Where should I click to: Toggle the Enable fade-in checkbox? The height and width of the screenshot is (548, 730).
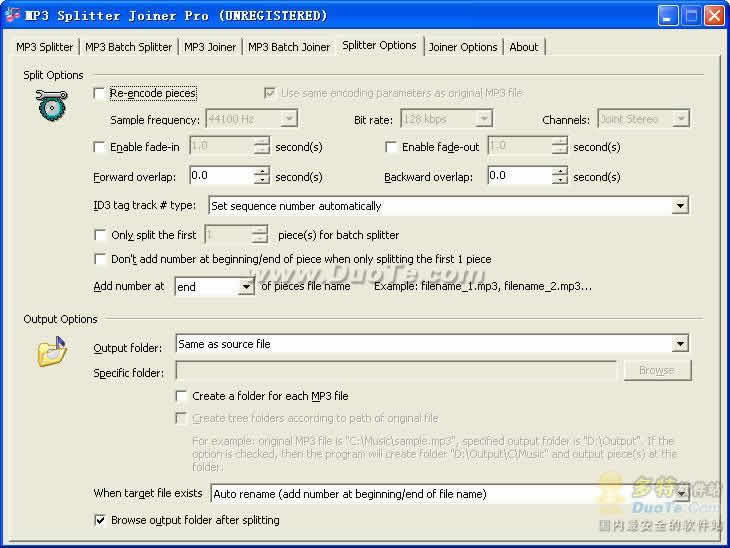(99, 147)
